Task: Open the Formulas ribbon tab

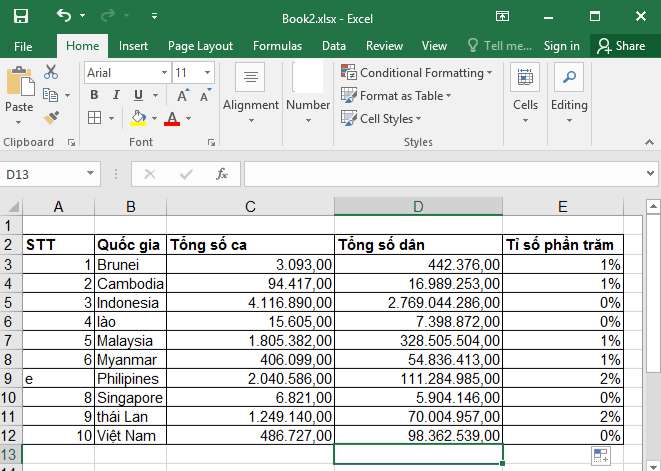Action: click(277, 46)
